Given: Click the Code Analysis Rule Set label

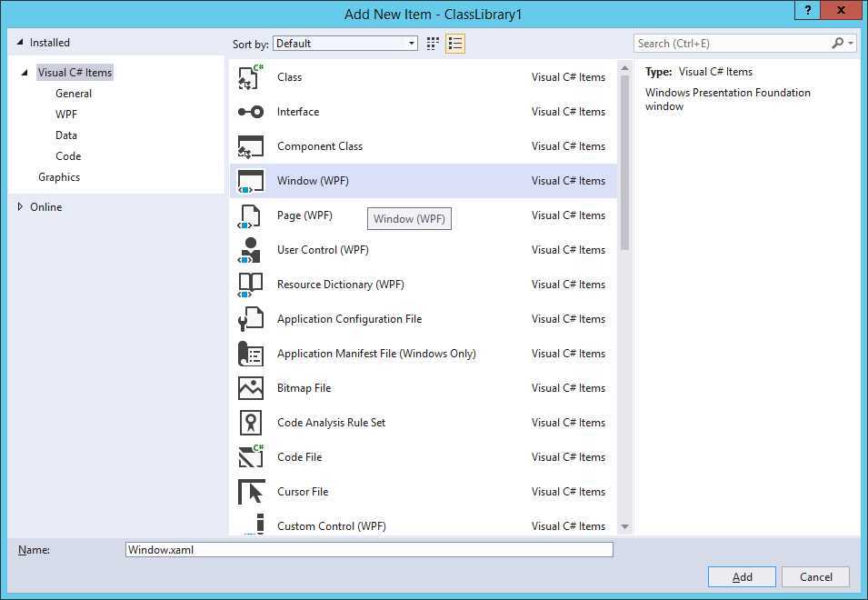Looking at the screenshot, I should tap(331, 423).
